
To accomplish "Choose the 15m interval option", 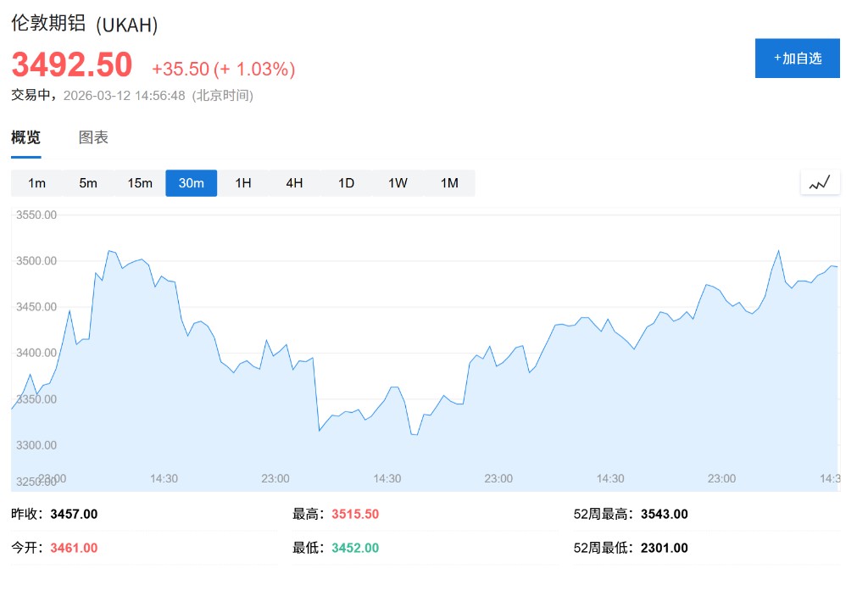I will click(140, 183).
